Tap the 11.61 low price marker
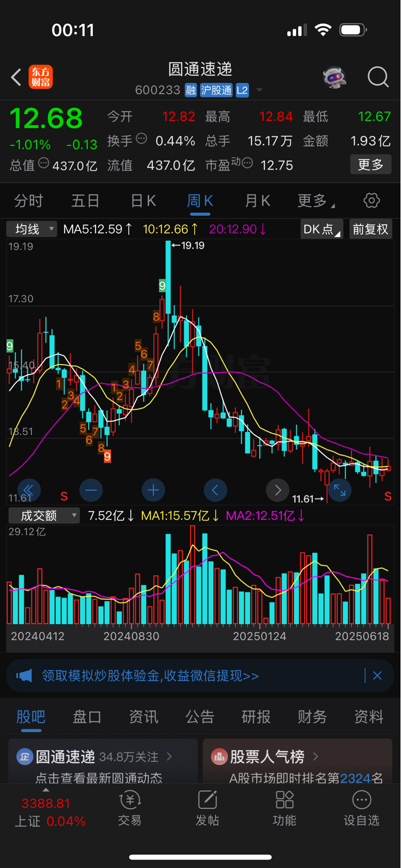The image size is (401, 868). (308, 499)
